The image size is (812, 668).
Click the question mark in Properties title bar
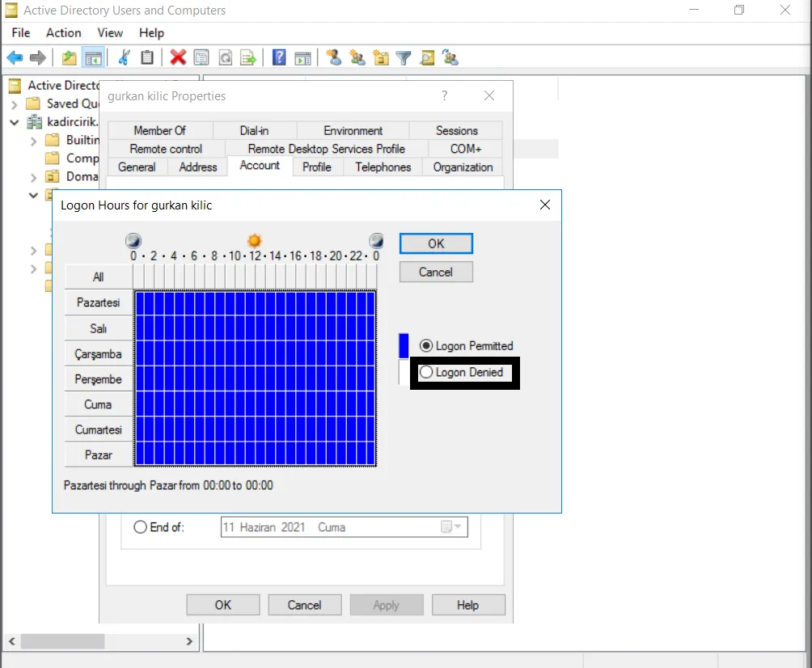(x=444, y=95)
